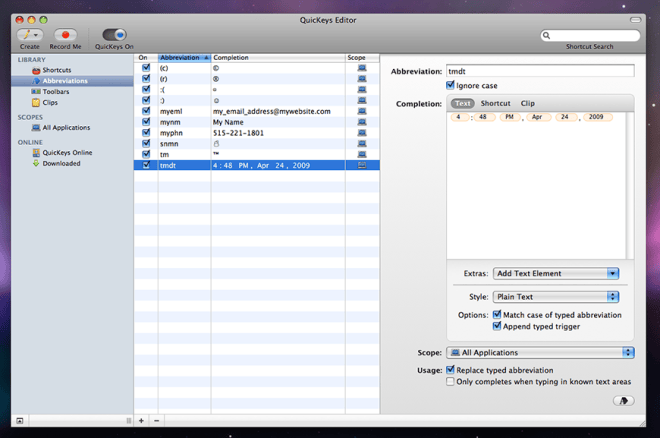Click the sidebar resize grip handle

coord(129,420)
